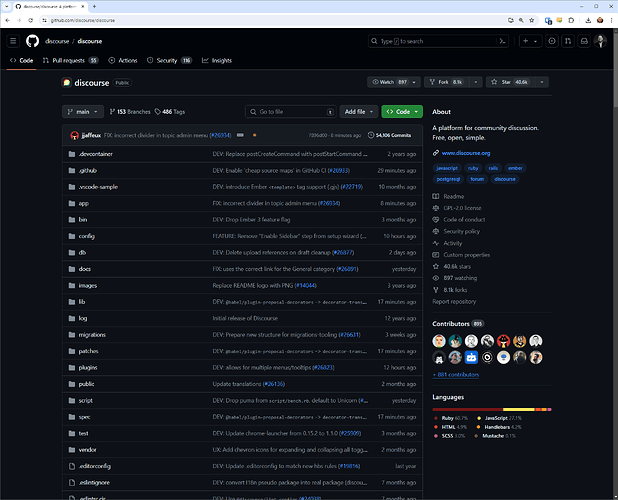Viewport: 618px width, 500px height.
Task: Go to GitHub homepage via Octocat logo
Action: point(32,41)
